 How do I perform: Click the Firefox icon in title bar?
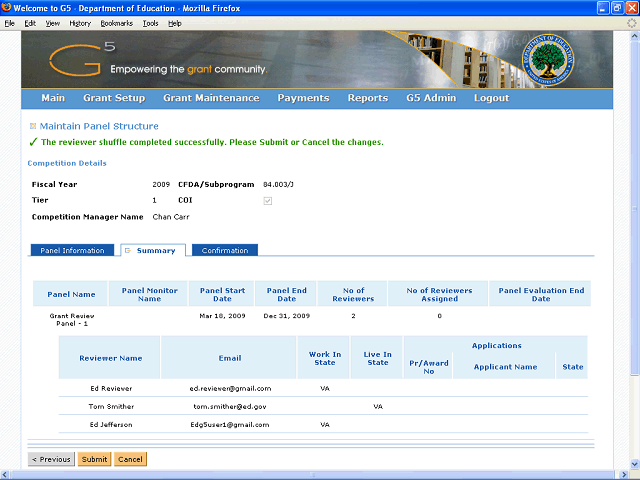coord(7,8)
